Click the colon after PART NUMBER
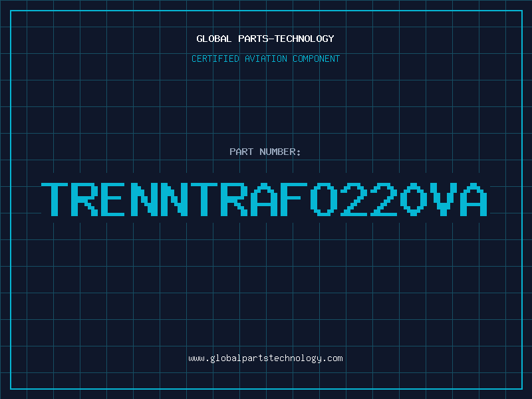Viewport: 532px width, 399px height. click(299, 153)
